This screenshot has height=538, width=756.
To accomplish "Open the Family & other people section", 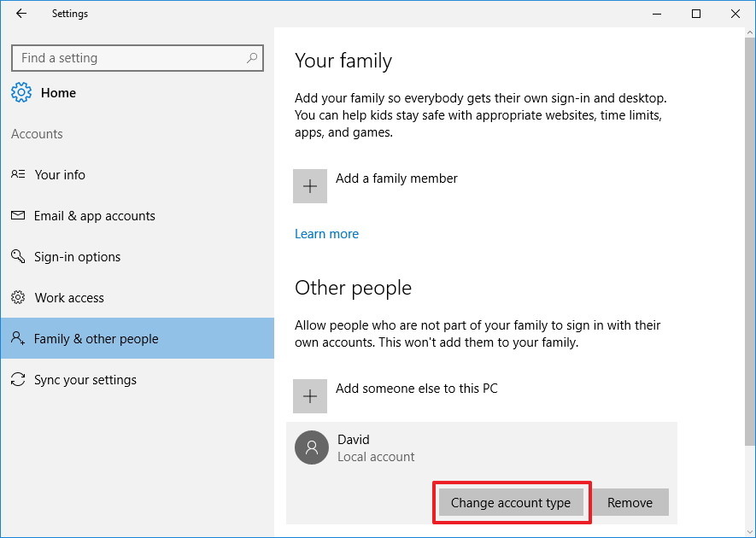I will [96, 339].
